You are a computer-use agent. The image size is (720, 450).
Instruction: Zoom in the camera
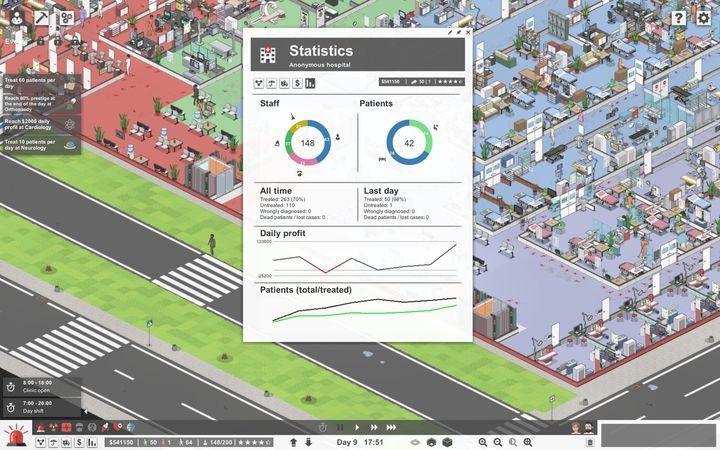[483, 442]
